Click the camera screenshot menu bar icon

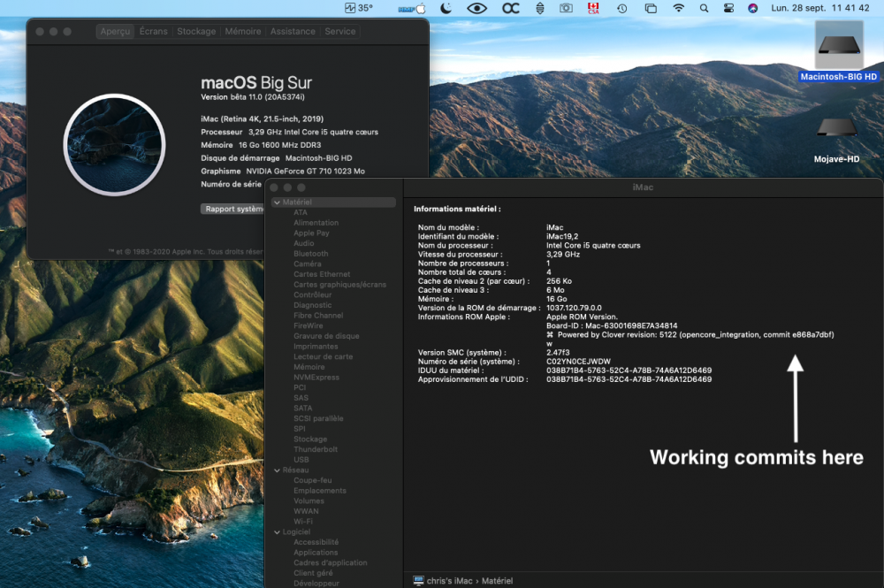566,8
